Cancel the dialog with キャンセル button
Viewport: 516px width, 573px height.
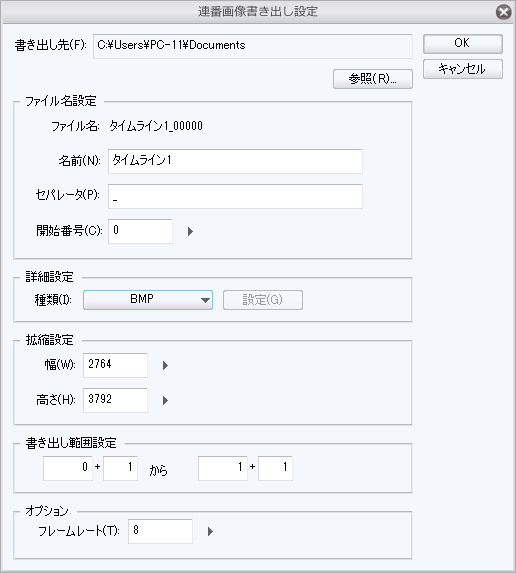pyautogui.click(x=463, y=69)
